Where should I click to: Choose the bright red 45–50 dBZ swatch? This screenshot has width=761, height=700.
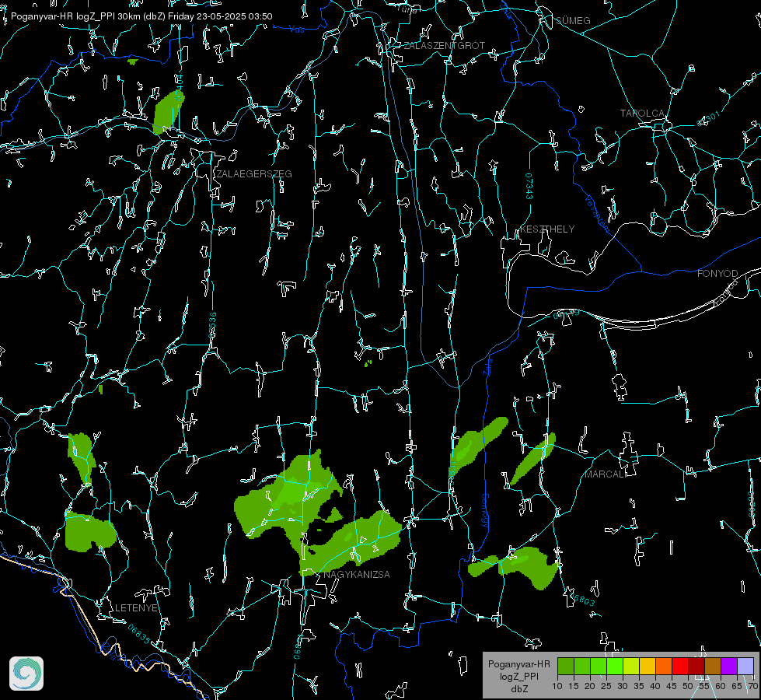tap(680, 666)
